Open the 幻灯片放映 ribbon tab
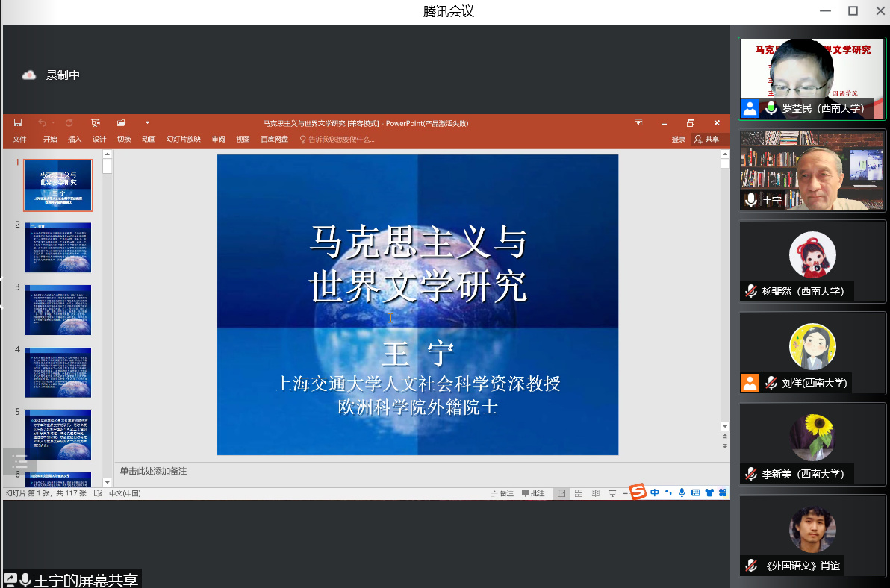890x588 pixels. pos(184,140)
